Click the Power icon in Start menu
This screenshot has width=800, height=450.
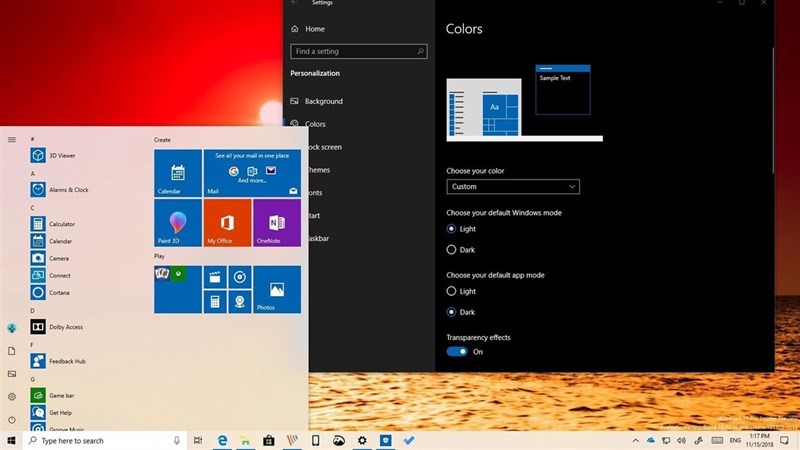[12, 420]
